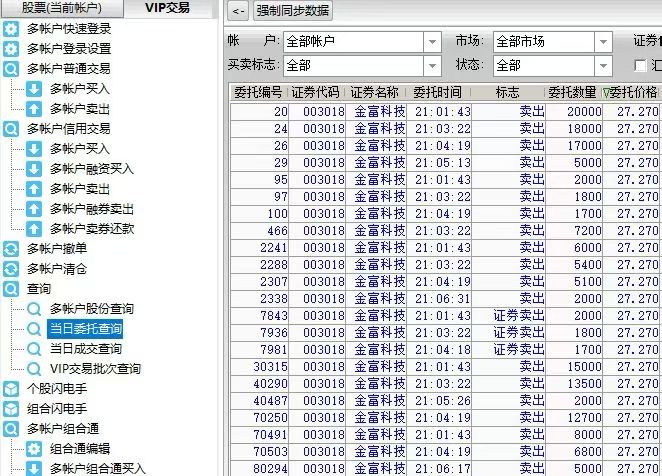Open the 帐户 dropdown showing 全部帐户

pos(432,42)
